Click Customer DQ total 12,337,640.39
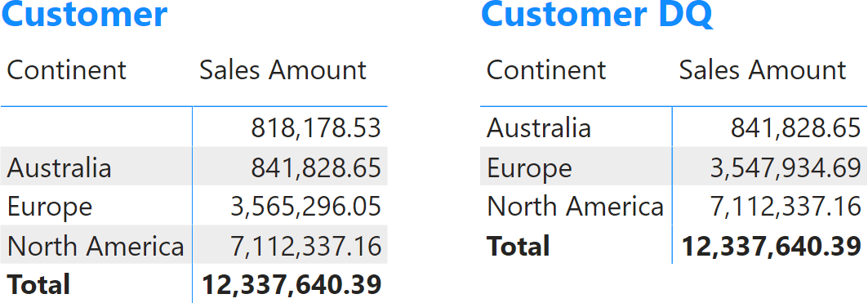This screenshot has height=303, width=868. (772, 245)
